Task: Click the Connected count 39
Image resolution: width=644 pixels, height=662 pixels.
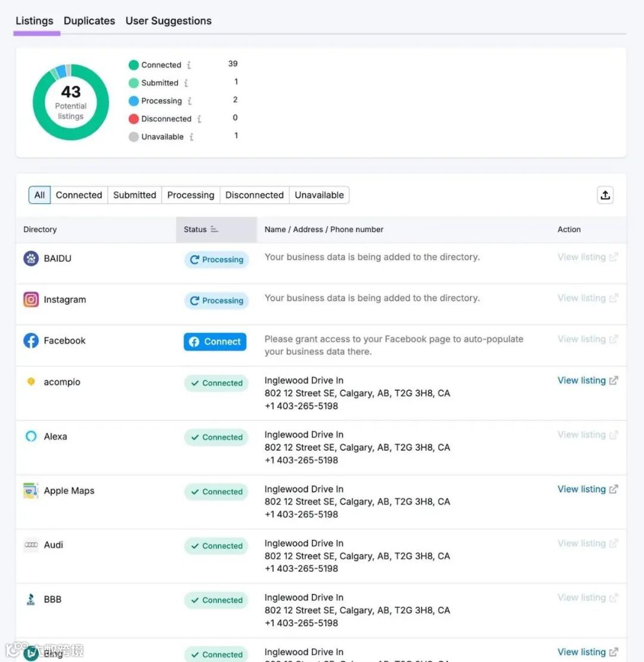Action: (x=233, y=64)
